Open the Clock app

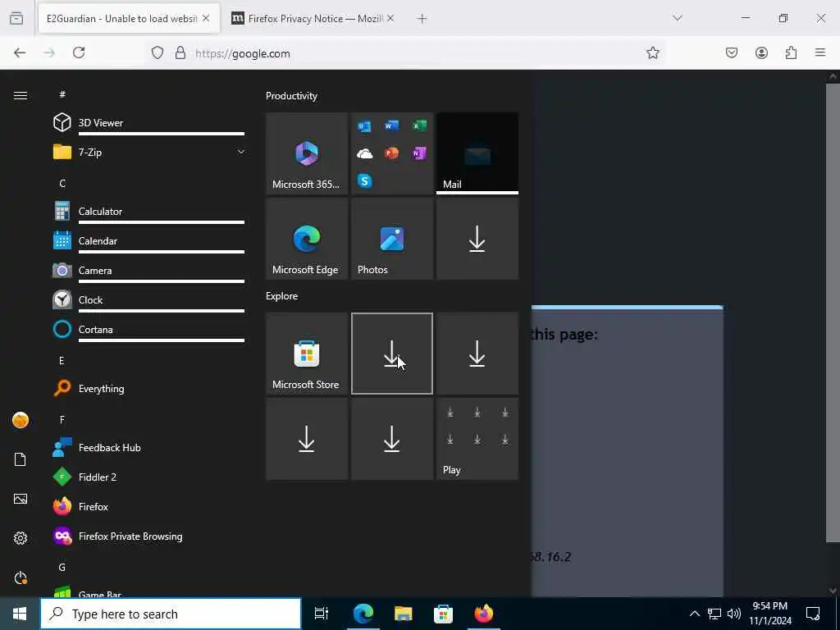(148, 300)
